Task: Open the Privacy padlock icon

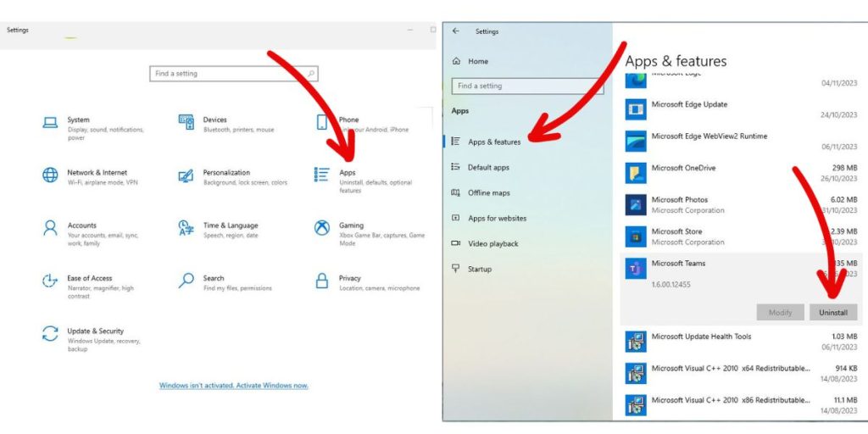Action: tap(321, 281)
